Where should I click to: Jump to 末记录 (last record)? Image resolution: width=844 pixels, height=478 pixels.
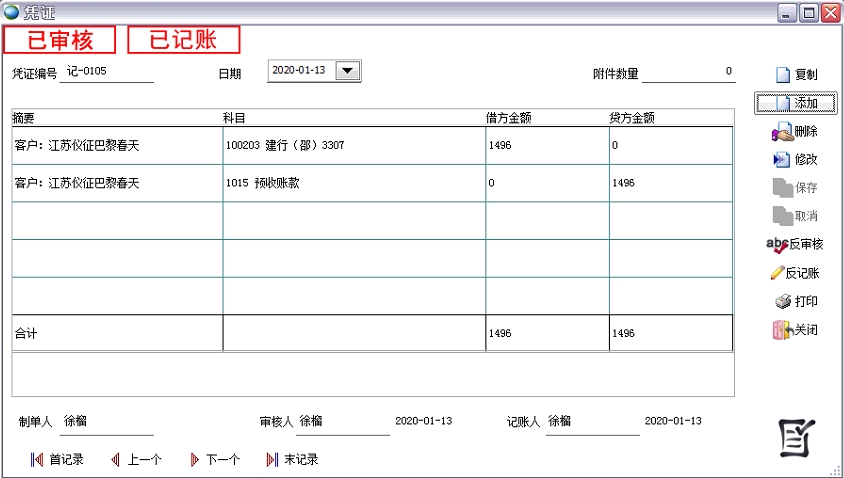(x=292, y=460)
